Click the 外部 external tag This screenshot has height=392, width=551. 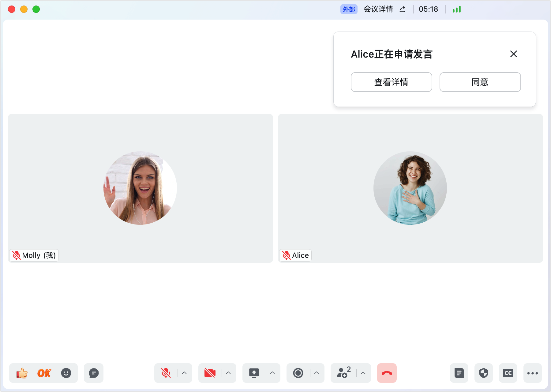pyautogui.click(x=349, y=9)
